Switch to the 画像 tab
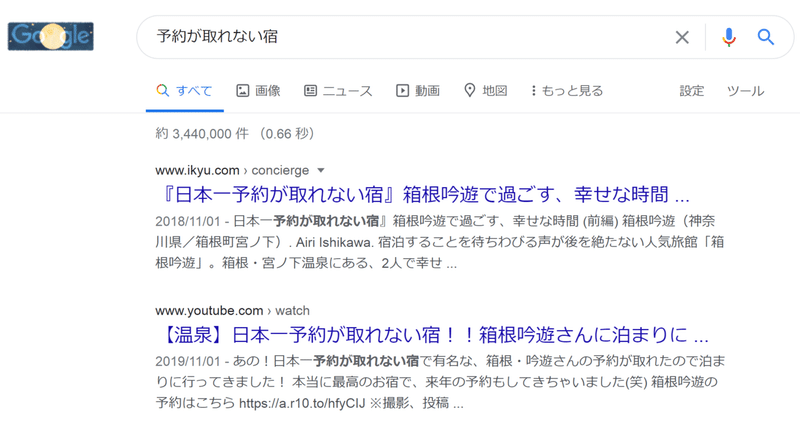The image size is (800, 434). 258,91
